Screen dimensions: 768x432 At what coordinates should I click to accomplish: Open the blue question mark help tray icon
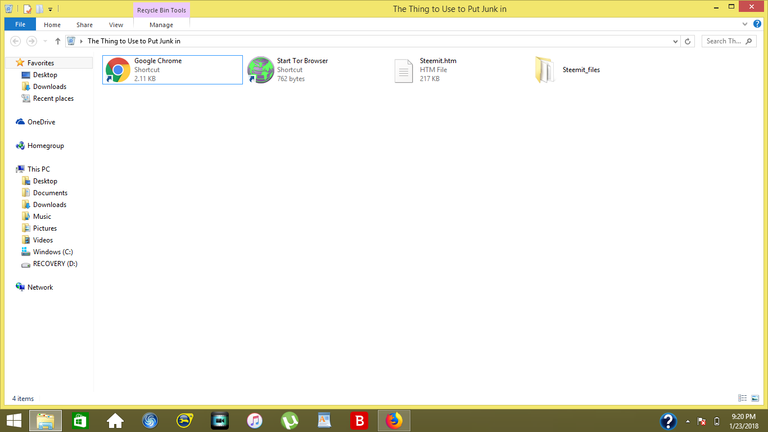click(668, 421)
